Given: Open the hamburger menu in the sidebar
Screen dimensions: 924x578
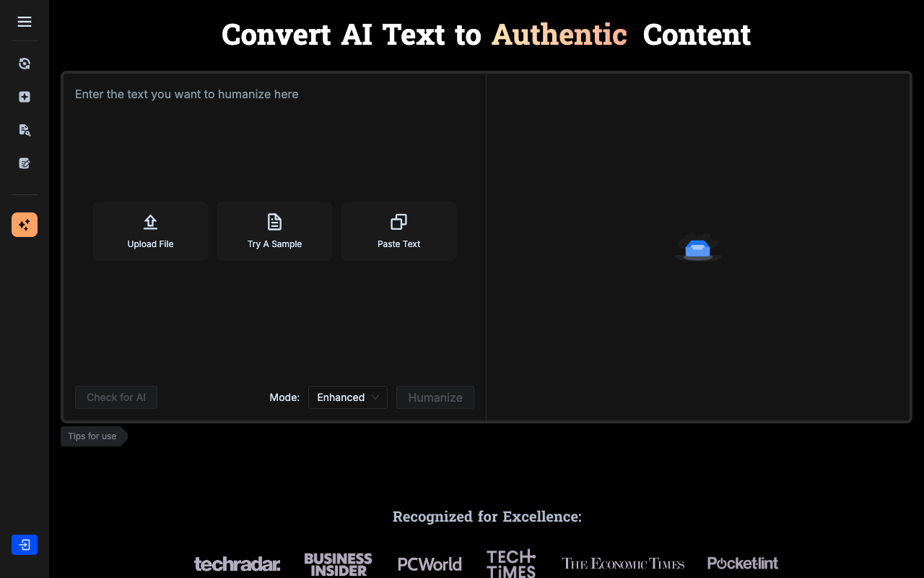Looking at the screenshot, I should (x=25, y=22).
